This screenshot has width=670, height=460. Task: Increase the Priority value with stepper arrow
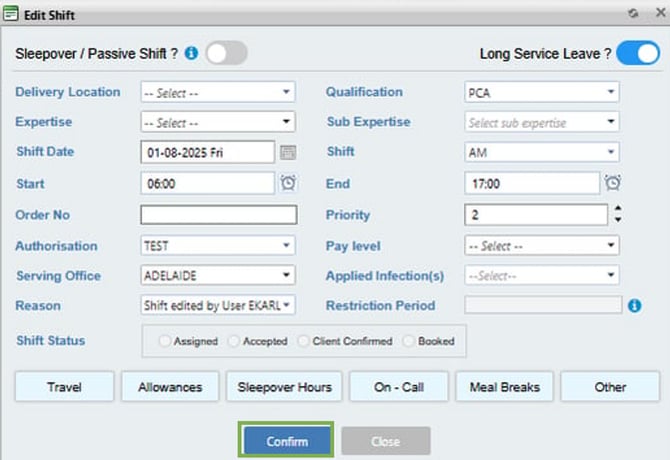coord(618,209)
